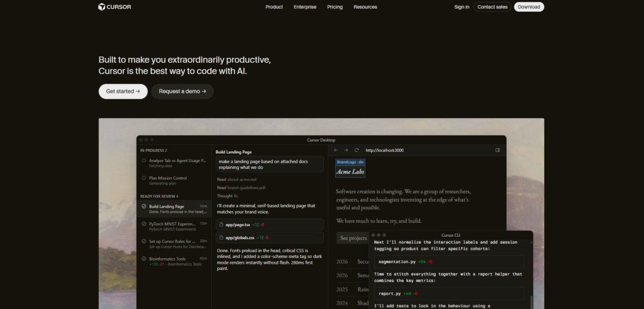
Task: Click the READY FOR REVIEW 4 section header
Action: (x=159, y=196)
